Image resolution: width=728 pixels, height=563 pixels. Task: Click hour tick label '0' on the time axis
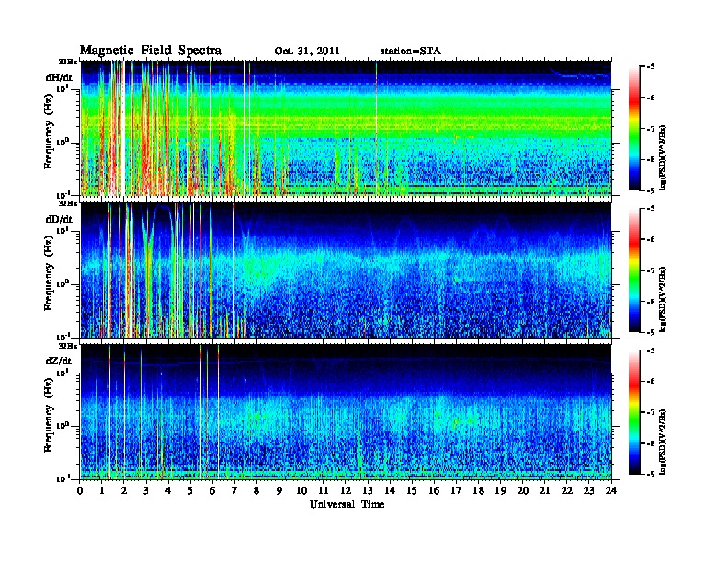coord(80,490)
